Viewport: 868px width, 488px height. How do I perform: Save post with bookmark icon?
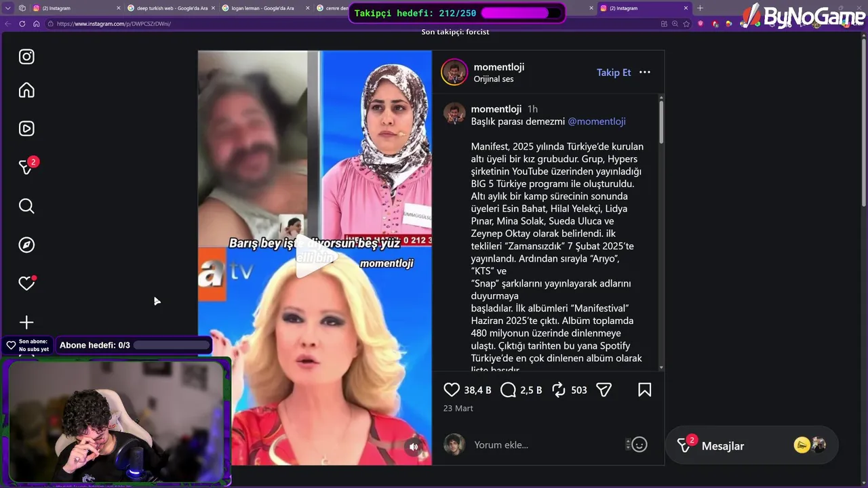(644, 390)
